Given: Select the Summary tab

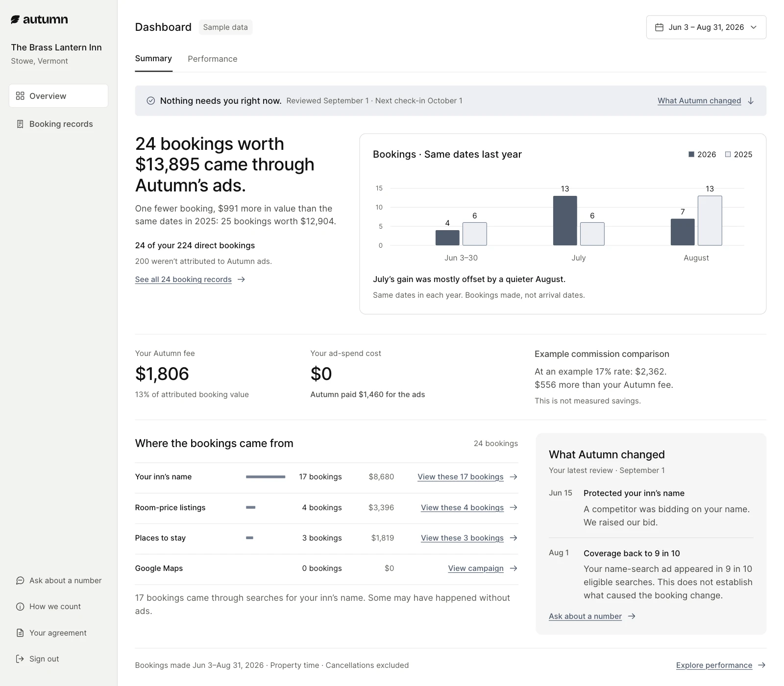Looking at the screenshot, I should pyautogui.click(x=153, y=59).
